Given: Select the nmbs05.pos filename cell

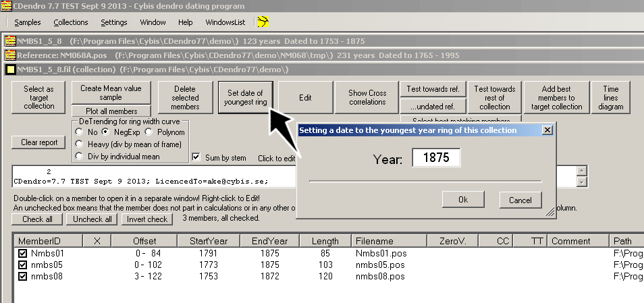Looking at the screenshot, I should click(x=380, y=265).
